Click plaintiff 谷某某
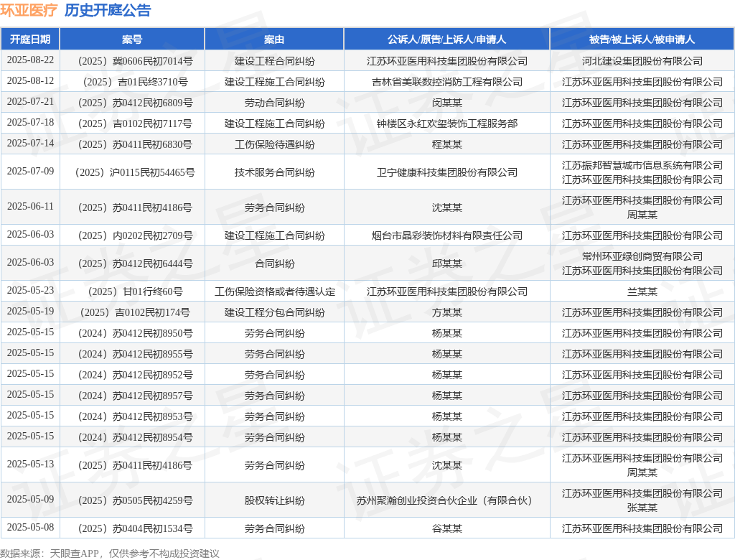 click(x=447, y=528)
